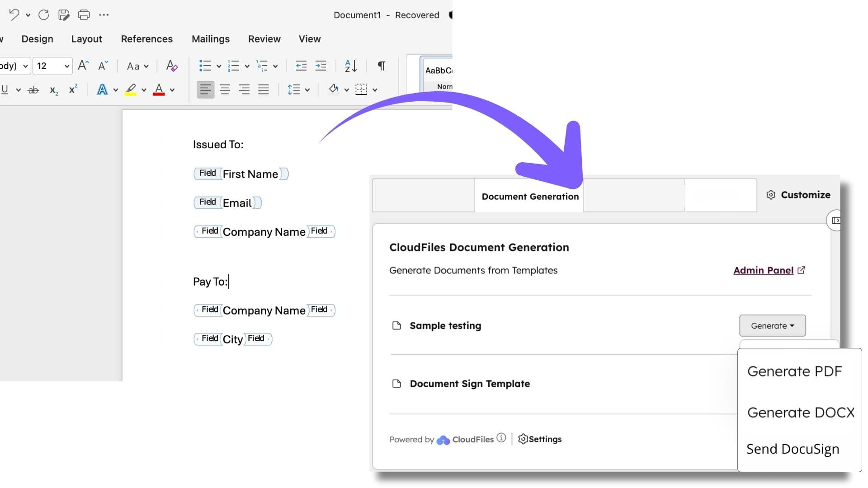The image size is (868, 488).
Task: Click the Undo icon
Action: (x=14, y=14)
